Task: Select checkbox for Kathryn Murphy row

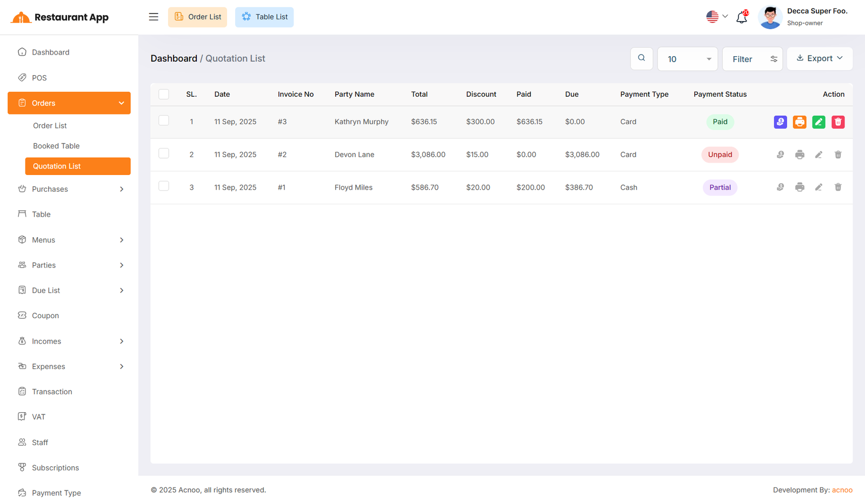Action: point(164,121)
